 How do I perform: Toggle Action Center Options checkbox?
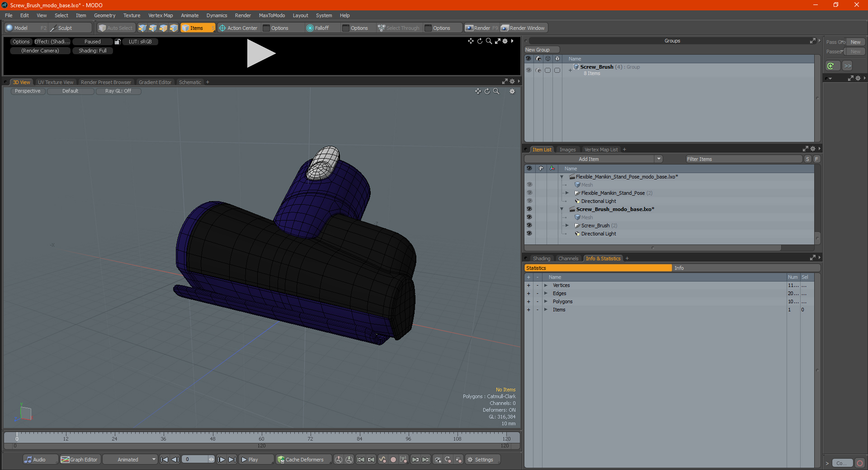[267, 28]
